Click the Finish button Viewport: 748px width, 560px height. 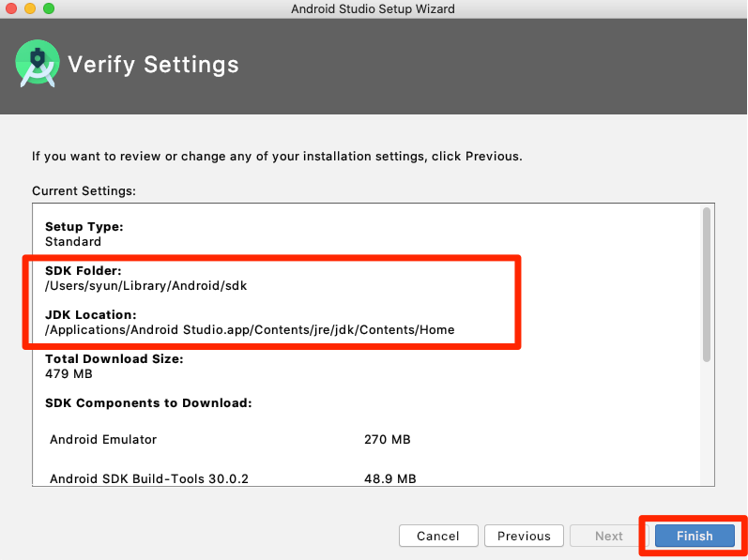coord(695,536)
